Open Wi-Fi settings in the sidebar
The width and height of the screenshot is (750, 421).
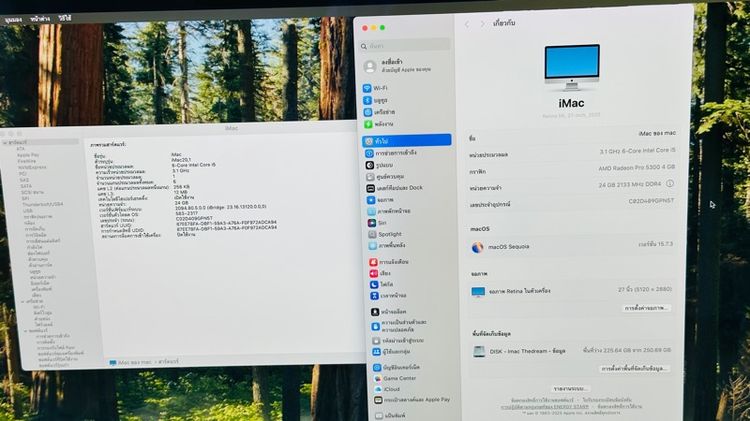click(x=375, y=88)
